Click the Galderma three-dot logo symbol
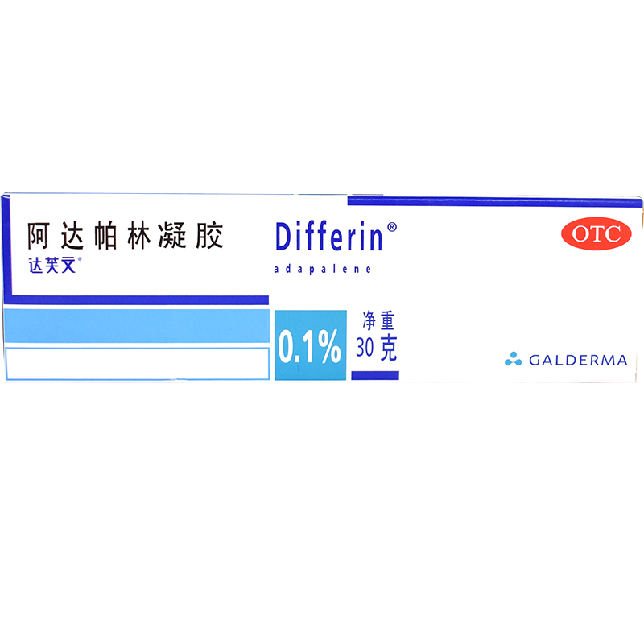The image size is (644, 644). pos(513,360)
